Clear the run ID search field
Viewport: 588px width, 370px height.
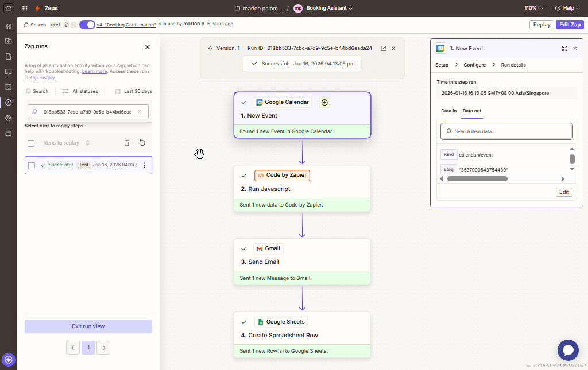(140, 112)
